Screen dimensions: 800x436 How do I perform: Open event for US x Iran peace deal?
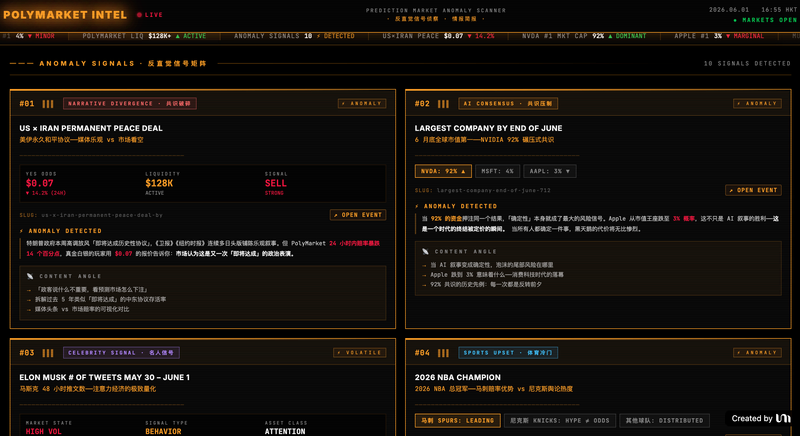[x=358, y=215]
